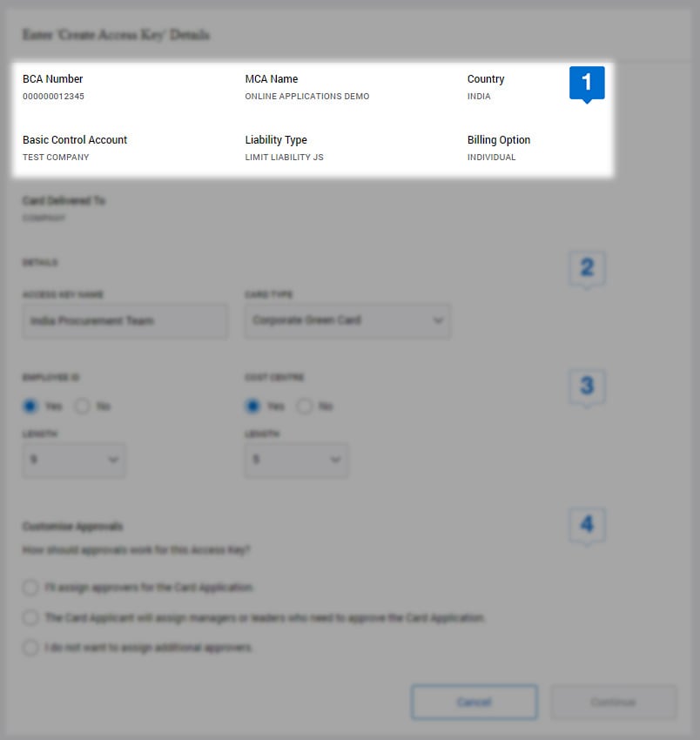This screenshot has width=700, height=740.
Task: Open the Employee ID Length dropdown
Action: [x=73, y=460]
